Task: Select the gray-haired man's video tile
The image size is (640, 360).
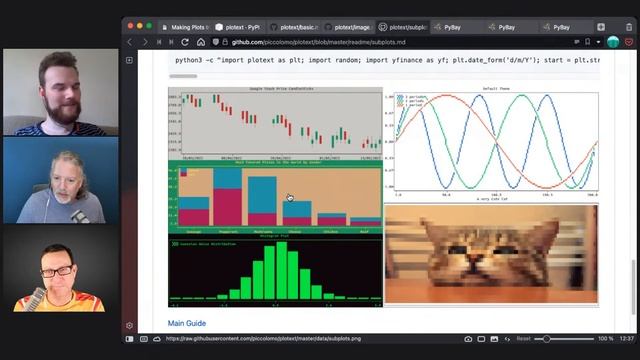Action: coord(61,180)
